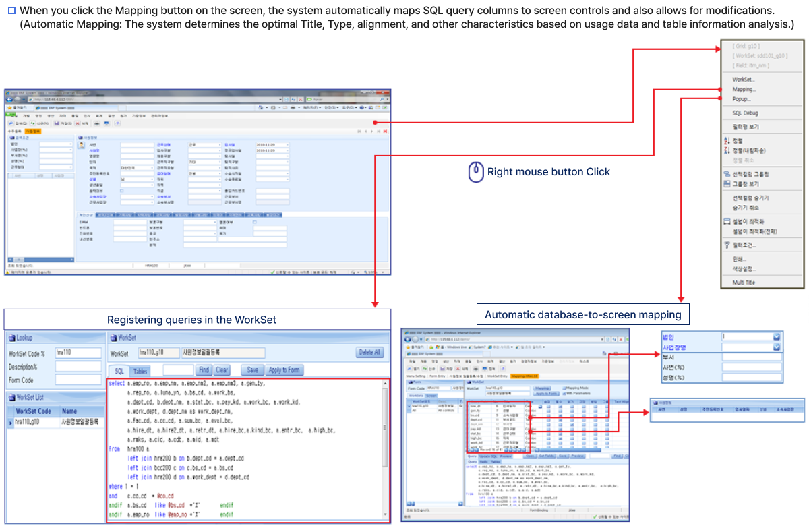Open 색상설정... color settings entry
Viewport: 809px width, 532px height.
(x=744, y=269)
